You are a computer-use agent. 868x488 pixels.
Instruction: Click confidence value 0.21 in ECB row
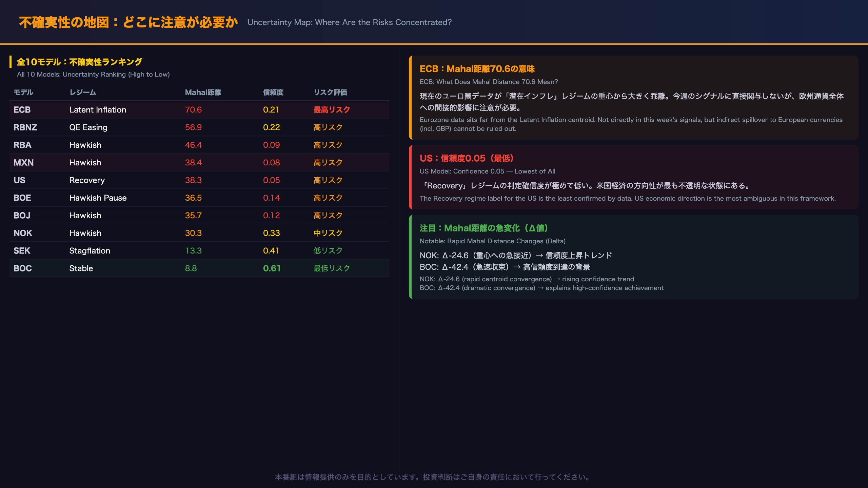click(271, 110)
